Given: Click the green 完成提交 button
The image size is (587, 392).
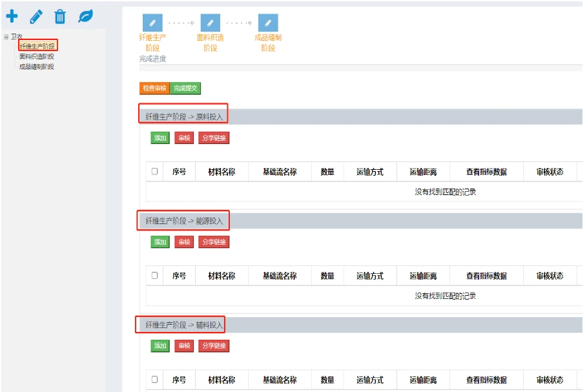Looking at the screenshot, I should pos(185,88).
